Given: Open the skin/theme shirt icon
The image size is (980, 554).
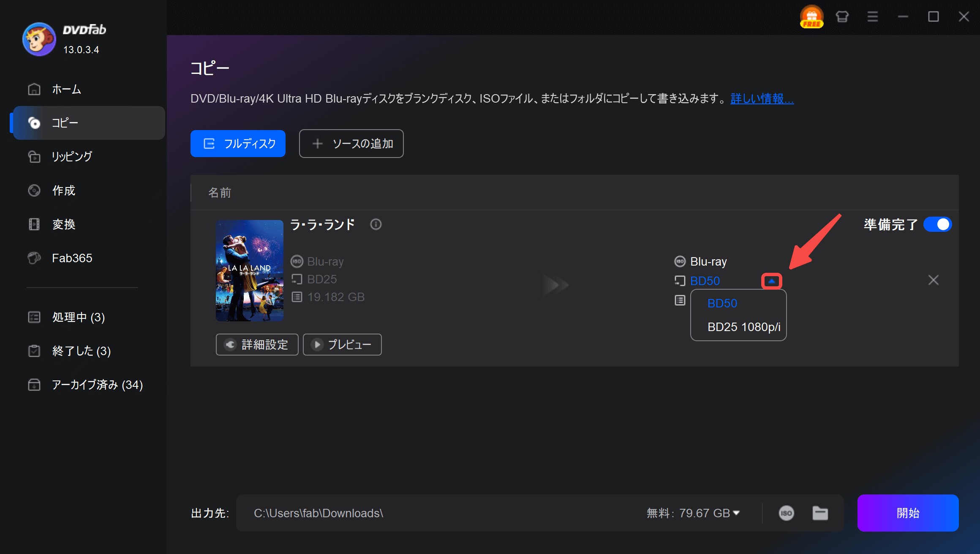Looking at the screenshot, I should tap(842, 17).
